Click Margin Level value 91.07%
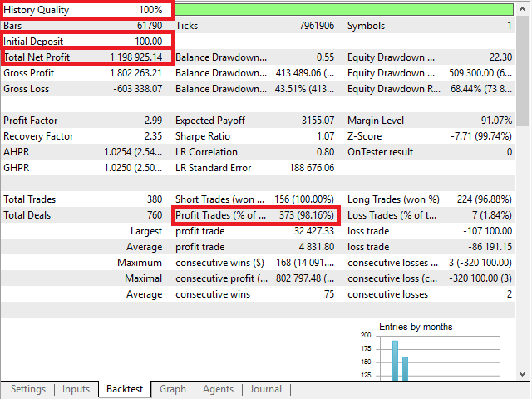Screen dimensions: 532x399 click(x=496, y=121)
